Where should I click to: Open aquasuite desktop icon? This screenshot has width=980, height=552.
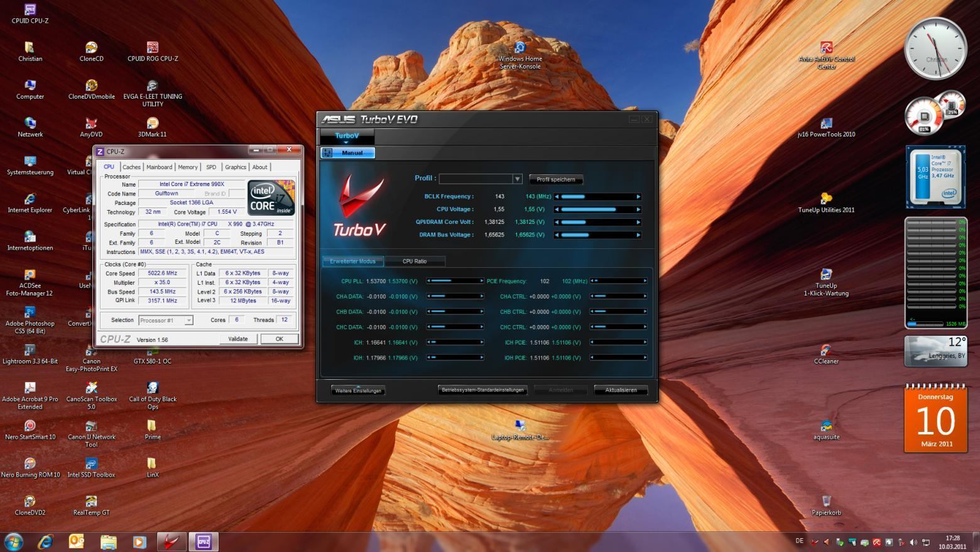(826, 430)
